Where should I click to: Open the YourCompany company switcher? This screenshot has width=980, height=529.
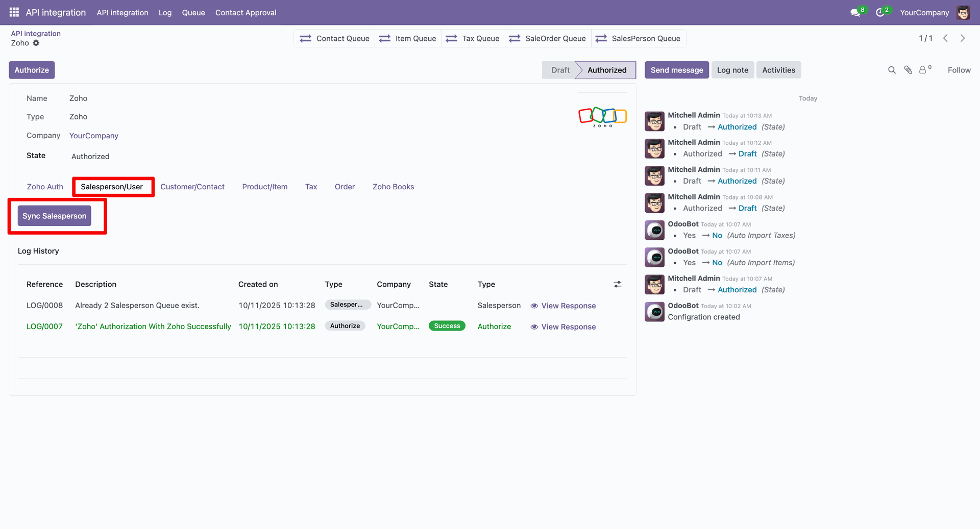pos(924,13)
